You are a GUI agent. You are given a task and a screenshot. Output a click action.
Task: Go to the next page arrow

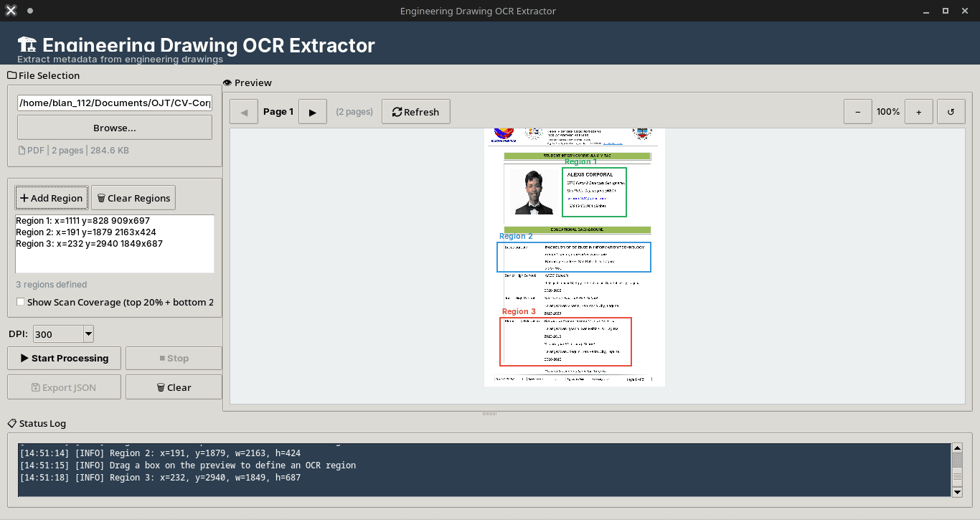click(x=312, y=112)
